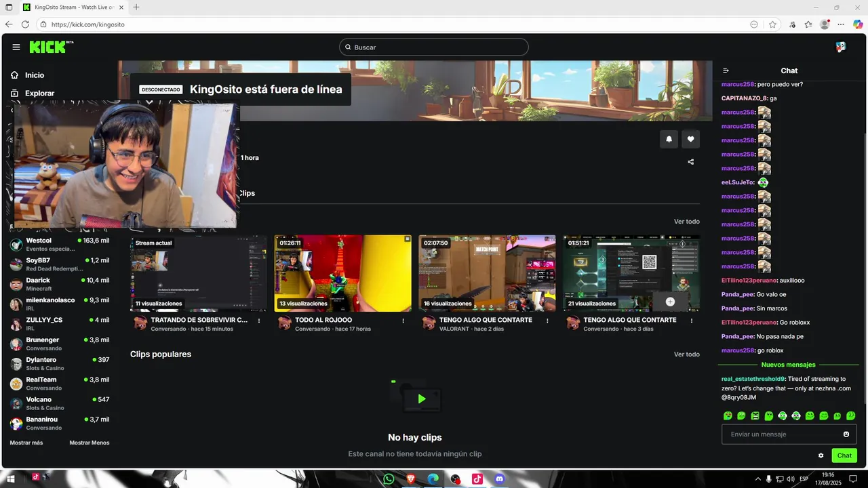Collapse list with Mostrar Menos
Screen dimensions: 868x488
(x=90, y=443)
